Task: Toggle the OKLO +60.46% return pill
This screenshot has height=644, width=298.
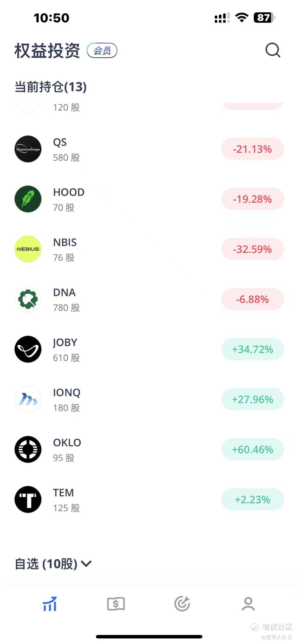Action: 253,449
